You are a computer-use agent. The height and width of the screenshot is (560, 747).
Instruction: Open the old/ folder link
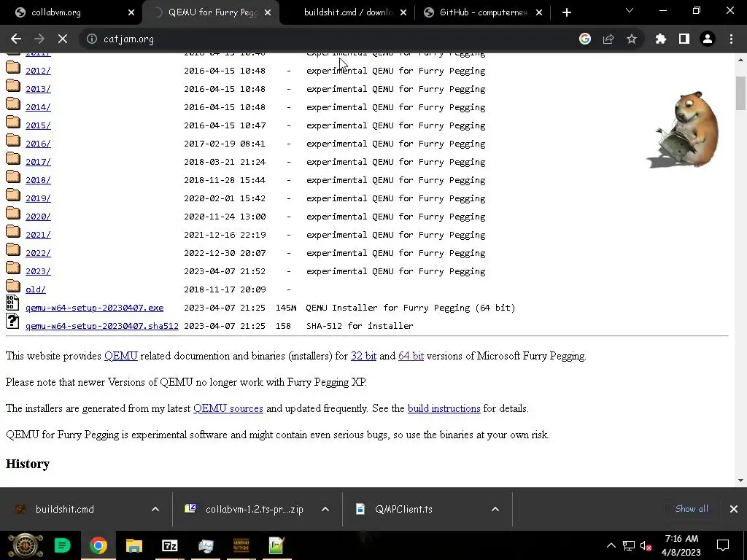coord(36,289)
